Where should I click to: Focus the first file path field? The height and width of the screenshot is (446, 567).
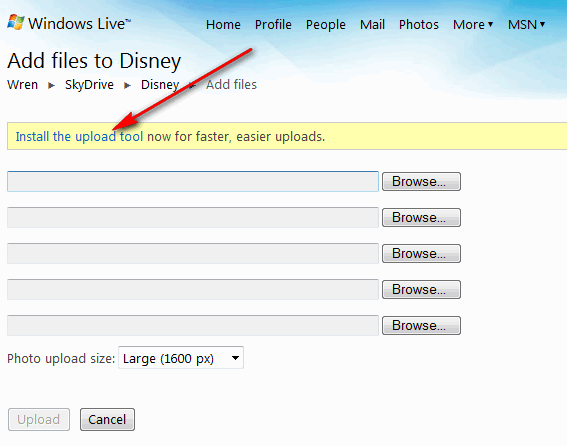[x=193, y=181]
